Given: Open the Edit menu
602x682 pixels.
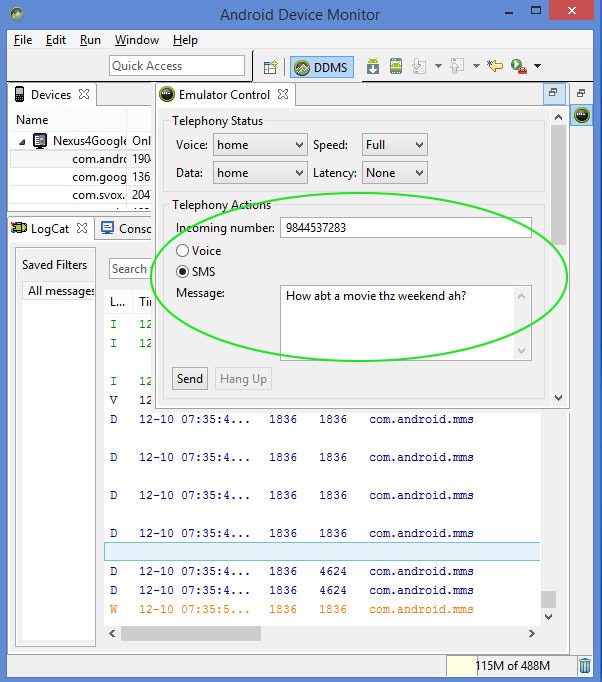Looking at the screenshot, I should tap(56, 40).
